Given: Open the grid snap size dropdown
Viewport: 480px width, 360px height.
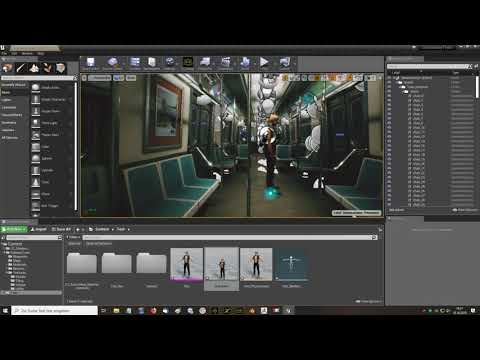Looking at the screenshot, I should [x=324, y=78].
